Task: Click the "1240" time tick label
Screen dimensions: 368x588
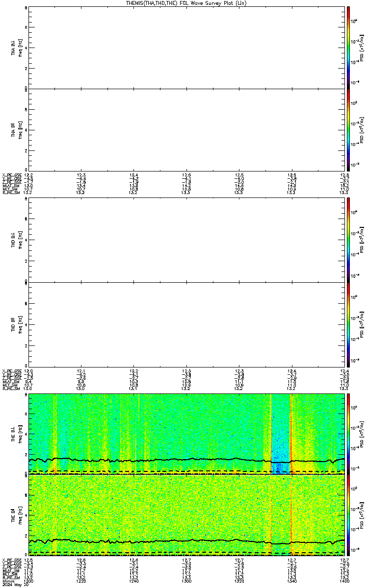Action: [133, 581]
